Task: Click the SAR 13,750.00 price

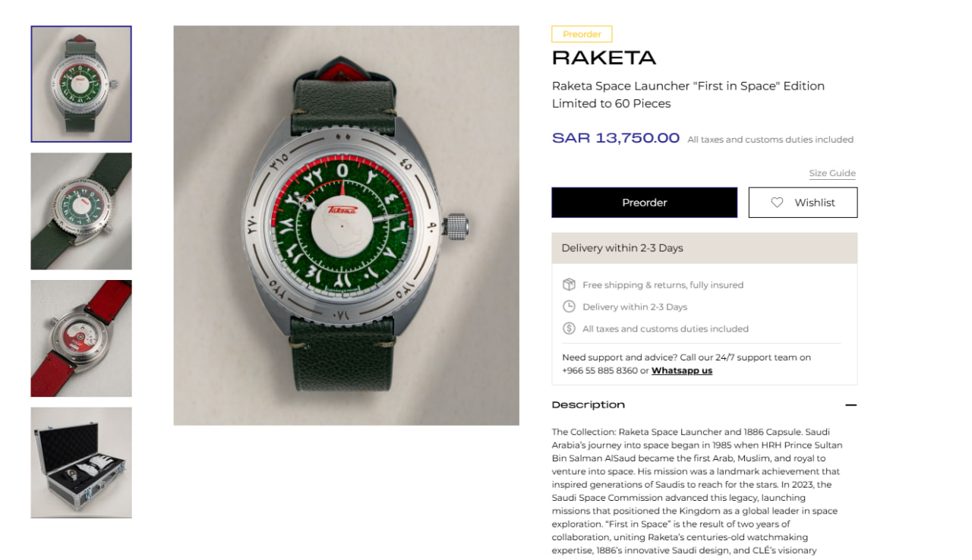Action: click(x=616, y=138)
